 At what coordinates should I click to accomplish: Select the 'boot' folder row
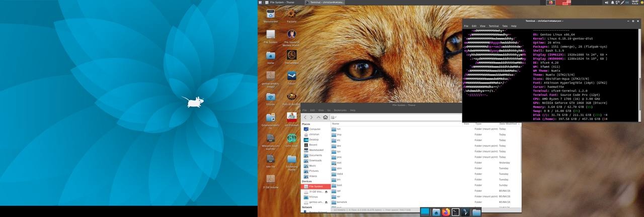coord(426,185)
